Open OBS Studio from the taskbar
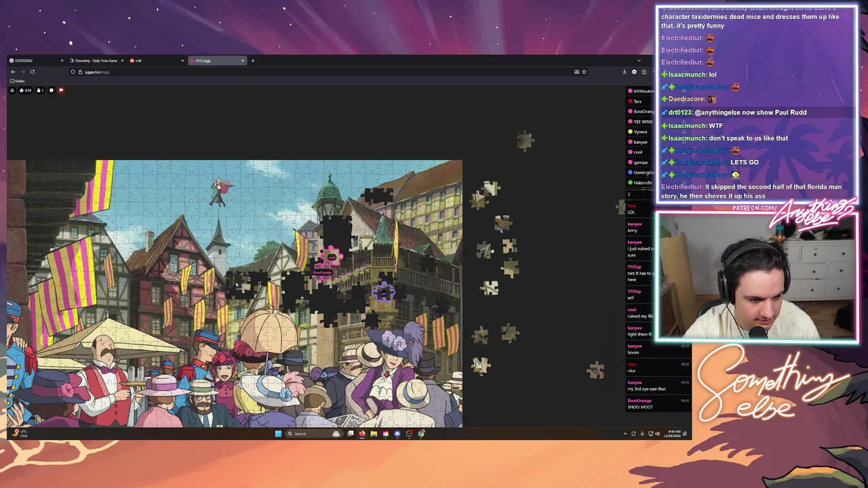Viewport: 868px width, 488px height. click(409, 434)
